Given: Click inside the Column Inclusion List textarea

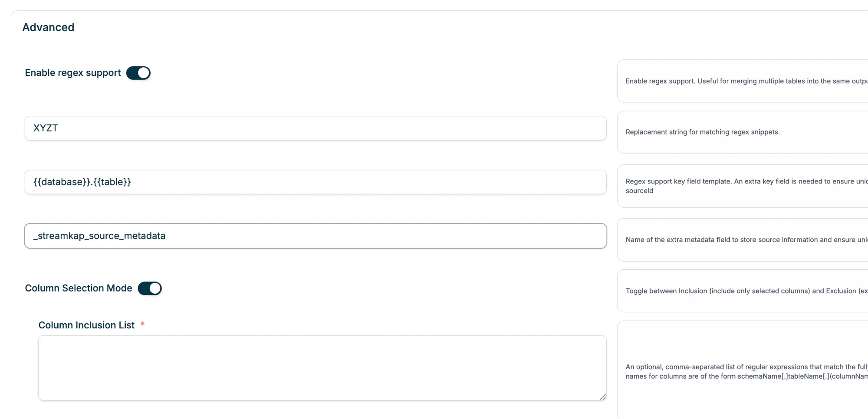Looking at the screenshot, I should click(x=321, y=367).
